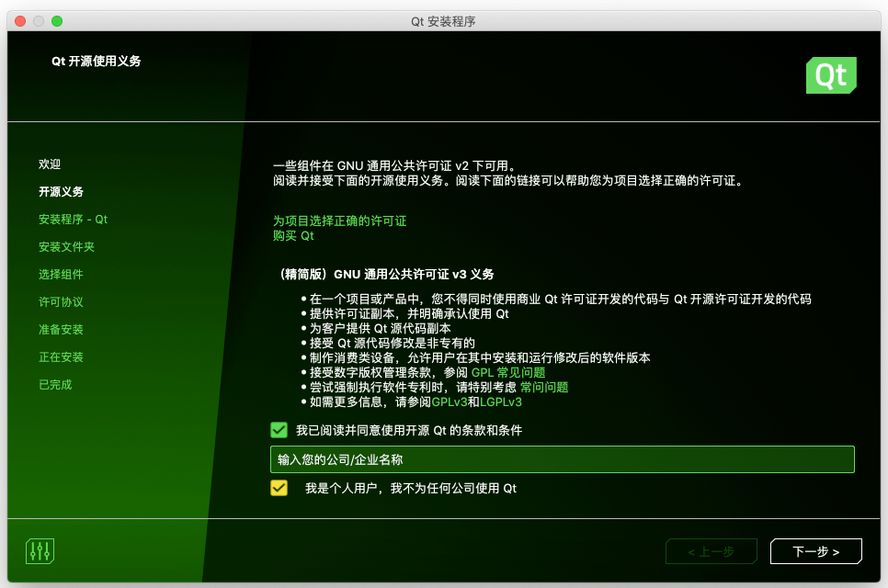Click the green Qt logo
This screenshot has width=888, height=588.
coord(831,75)
